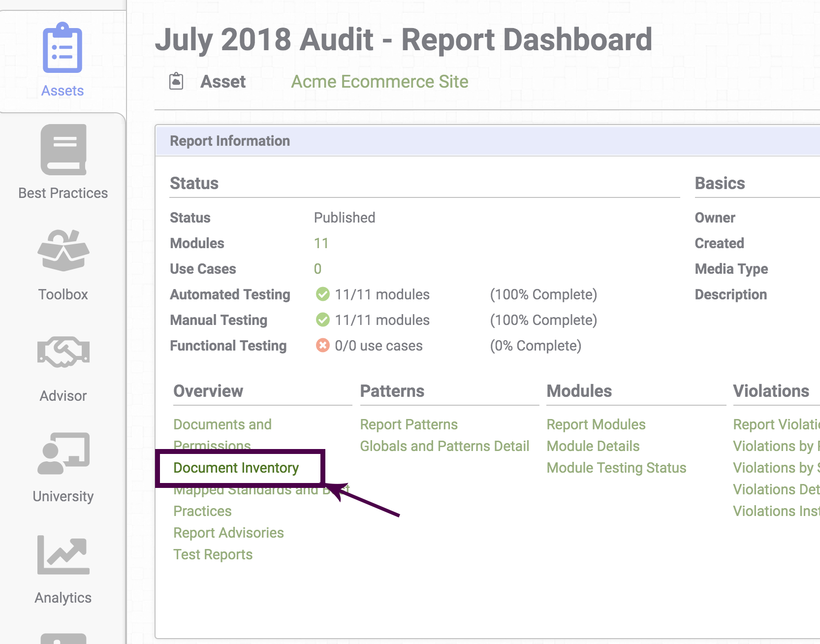Open Module Testing Status
Screen dimensions: 820x644
pyautogui.click(x=616, y=467)
